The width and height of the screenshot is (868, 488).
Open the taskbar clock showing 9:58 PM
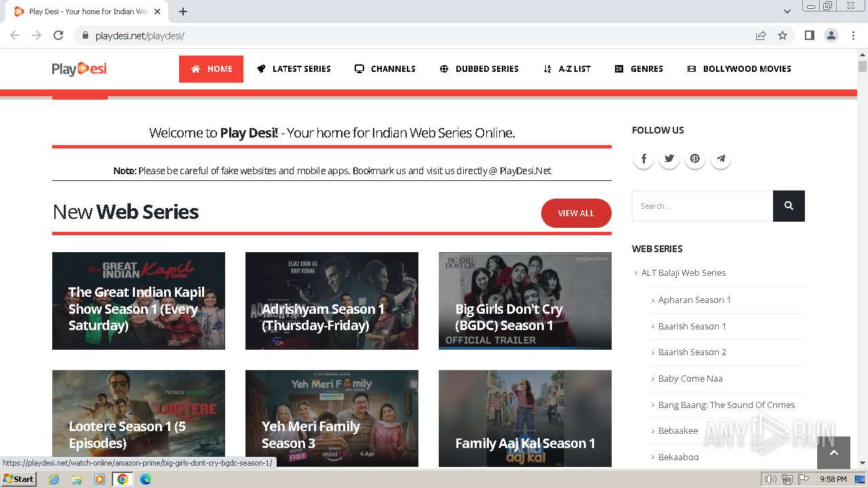(833, 479)
